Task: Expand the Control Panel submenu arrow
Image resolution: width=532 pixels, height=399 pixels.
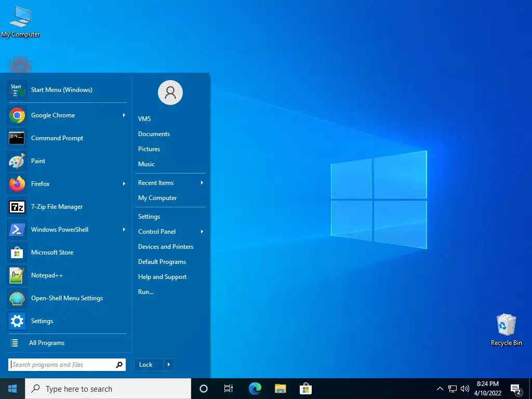Action: click(202, 232)
